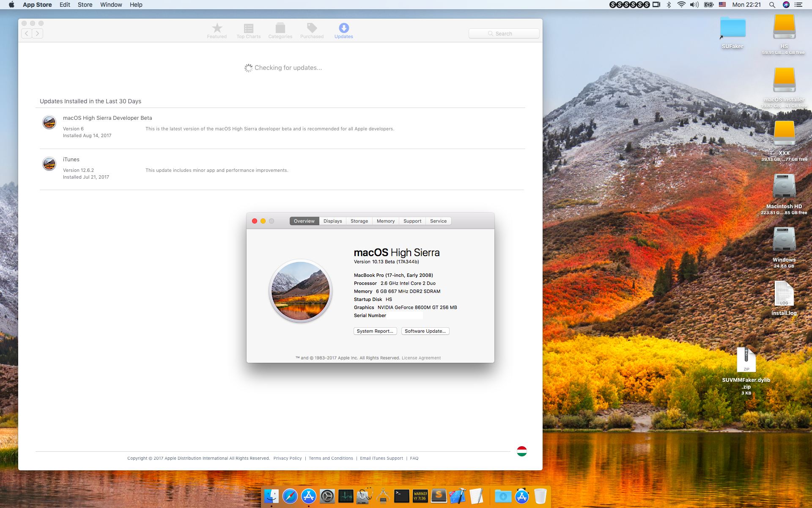Open the FAQ link

[x=414, y=458]
